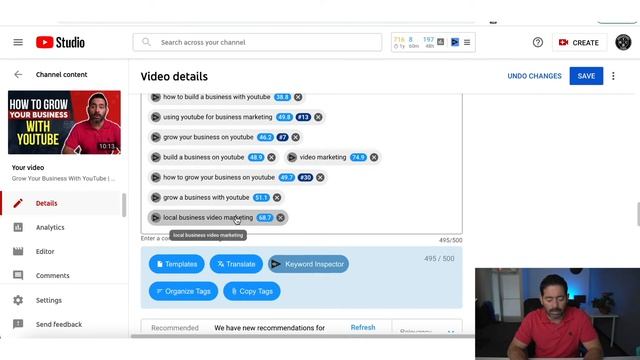640x360 pixels.
Task: Click the sidebar scrollbar thumb
Action: pyautogui.click(x=124, y=205)
